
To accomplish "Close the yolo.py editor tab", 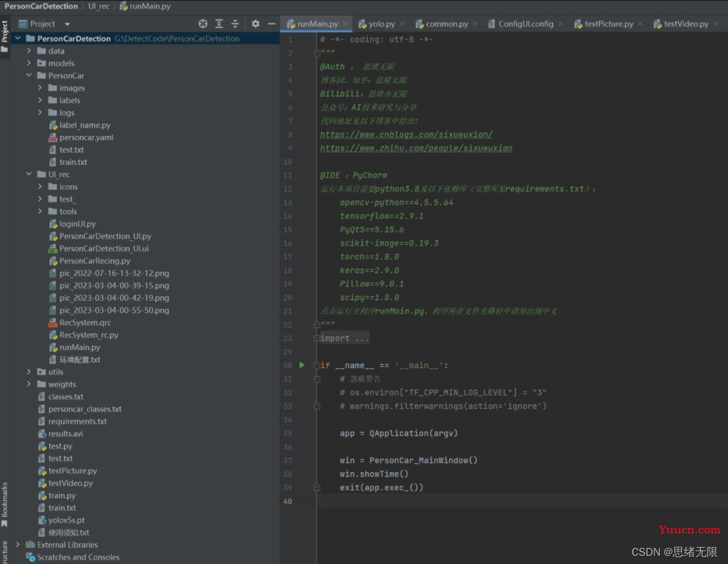I will pos(402,24).
